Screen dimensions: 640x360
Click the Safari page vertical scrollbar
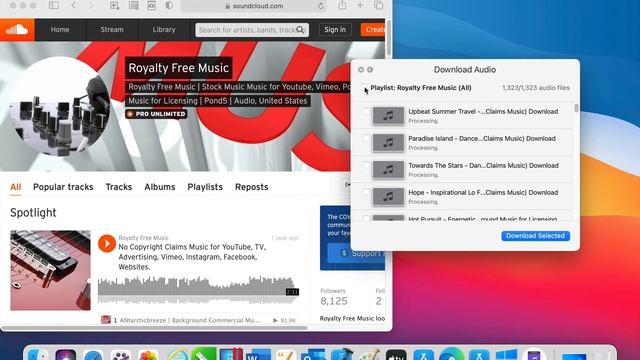tap(389, 38)
